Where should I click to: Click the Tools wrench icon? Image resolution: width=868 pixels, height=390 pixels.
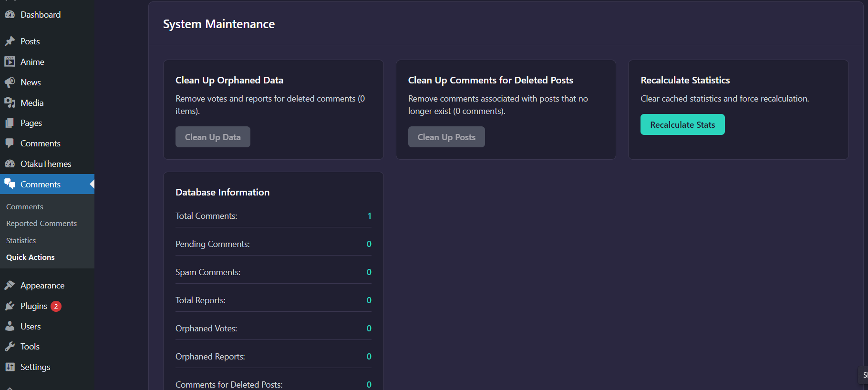coord(10,347)
